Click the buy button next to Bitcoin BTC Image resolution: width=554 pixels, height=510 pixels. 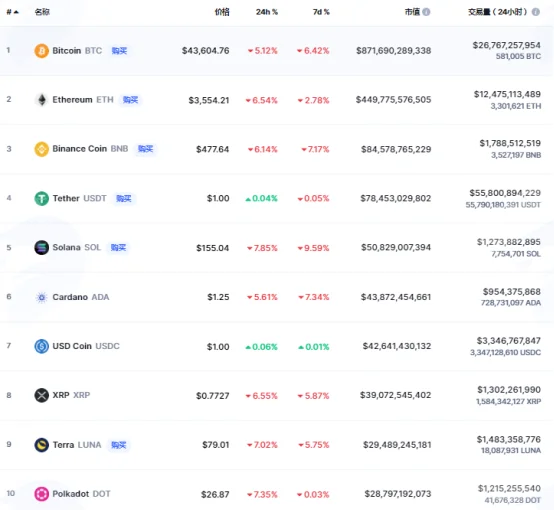119,51
